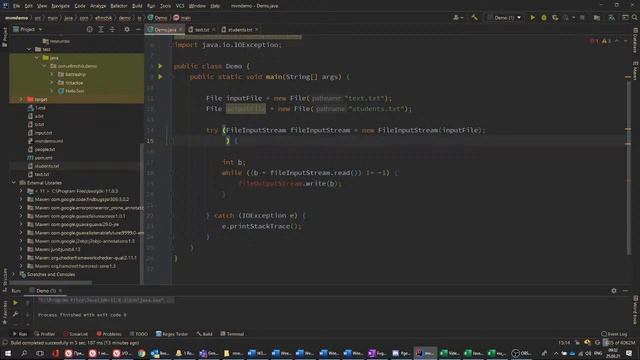Build project with the hammer icon

474,18
